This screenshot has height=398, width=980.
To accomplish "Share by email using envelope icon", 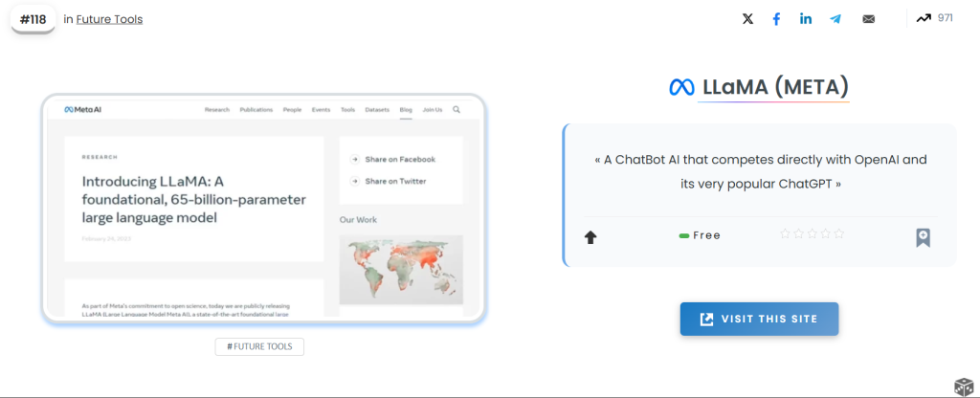I will tap(868, 19).
